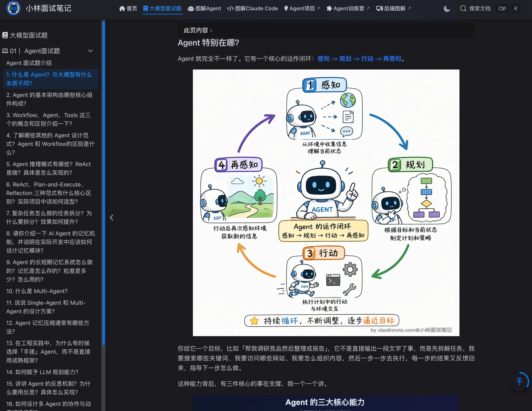This screenshot has height=411, width=532.
Task: Click the lightbulb icon beside Agent项目
Action: coord(286,9)
